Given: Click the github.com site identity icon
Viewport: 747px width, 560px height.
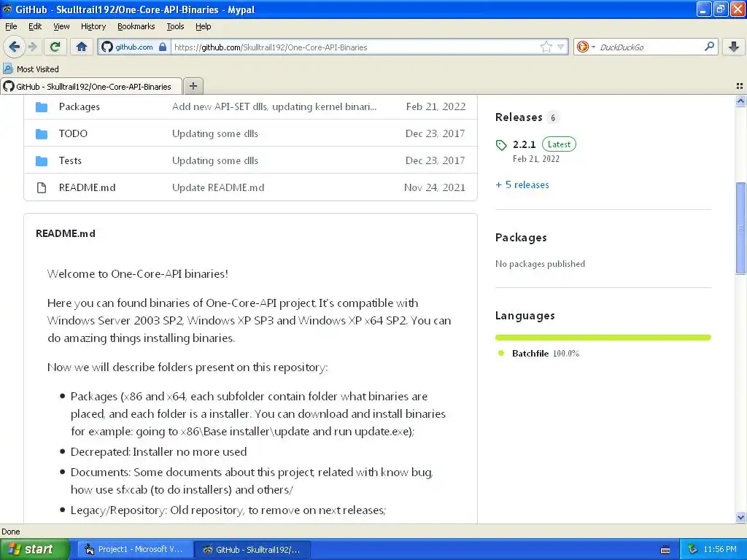Looking at the screenshot, I should pyautogui.click(x=107, y=47).
